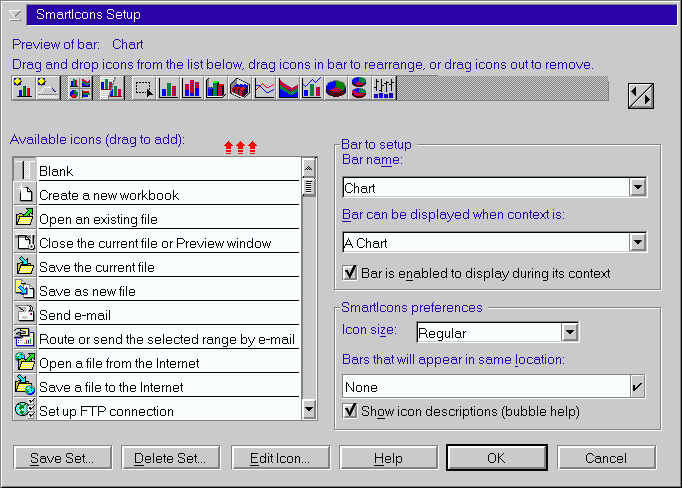682x488 pixels.
Task: Choose the line chart icon
Action: 264,88
